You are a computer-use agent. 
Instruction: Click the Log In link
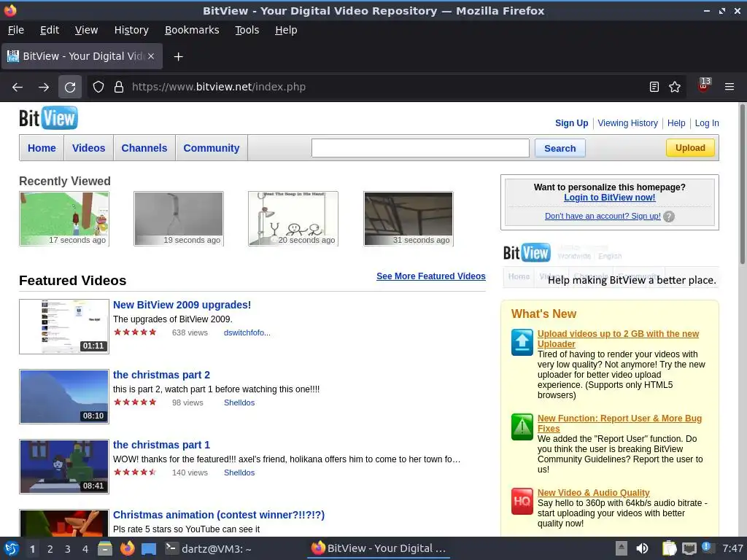pos(706,123)
